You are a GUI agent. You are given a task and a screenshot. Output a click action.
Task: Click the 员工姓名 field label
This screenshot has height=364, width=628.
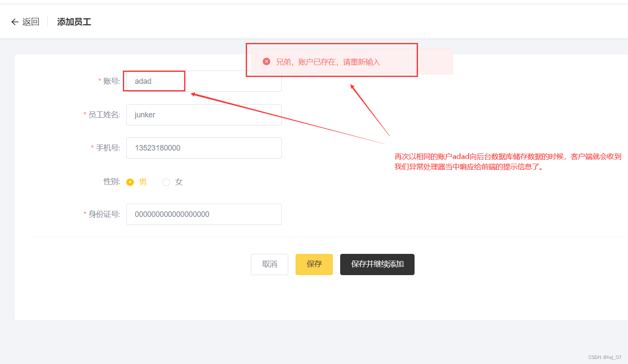pyautogui.click(x=104, y=115)
